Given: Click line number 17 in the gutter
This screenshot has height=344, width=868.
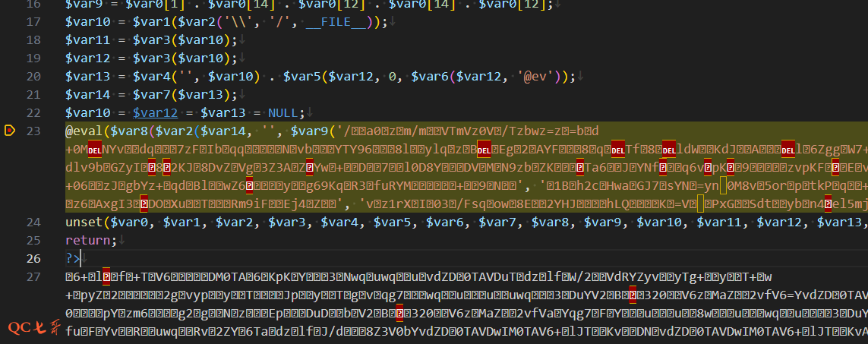Looking at the screenshot, I should [x=33, y=21].
